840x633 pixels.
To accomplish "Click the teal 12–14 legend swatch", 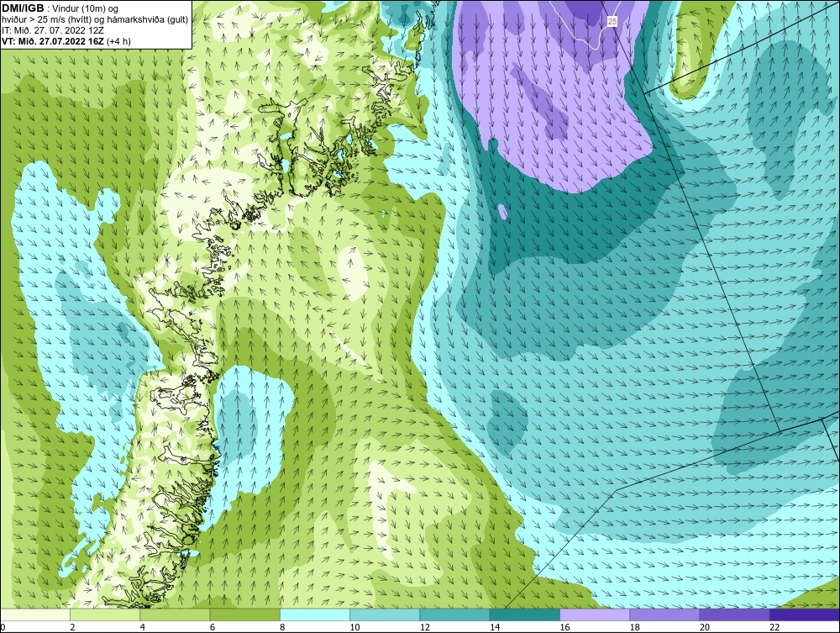I will pyautogui.click(x=454, y=615).
